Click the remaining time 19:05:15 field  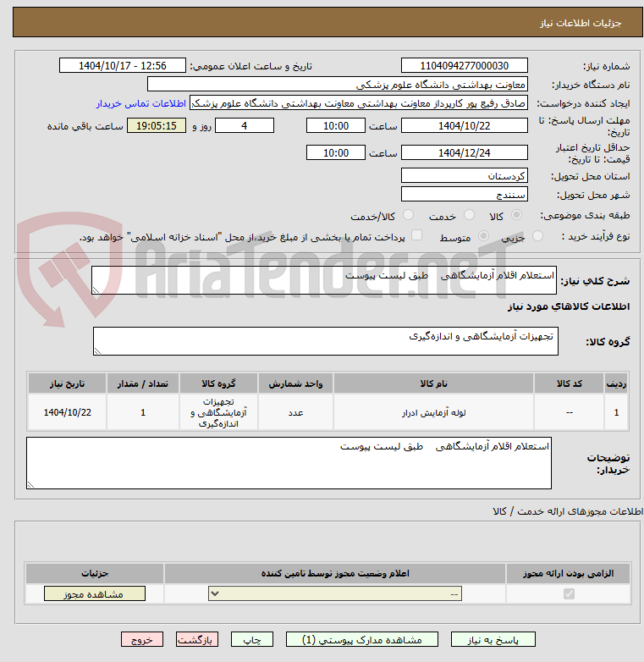click(x=157, y=126)
